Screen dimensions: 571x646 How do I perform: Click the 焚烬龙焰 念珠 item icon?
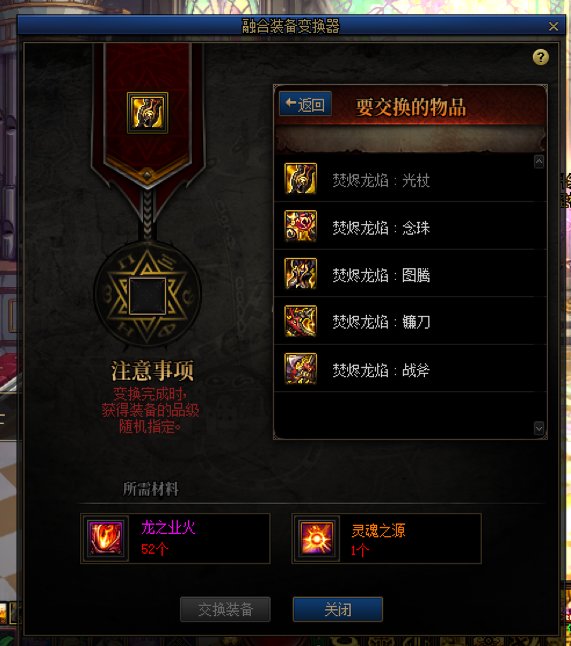click(300, 226)
